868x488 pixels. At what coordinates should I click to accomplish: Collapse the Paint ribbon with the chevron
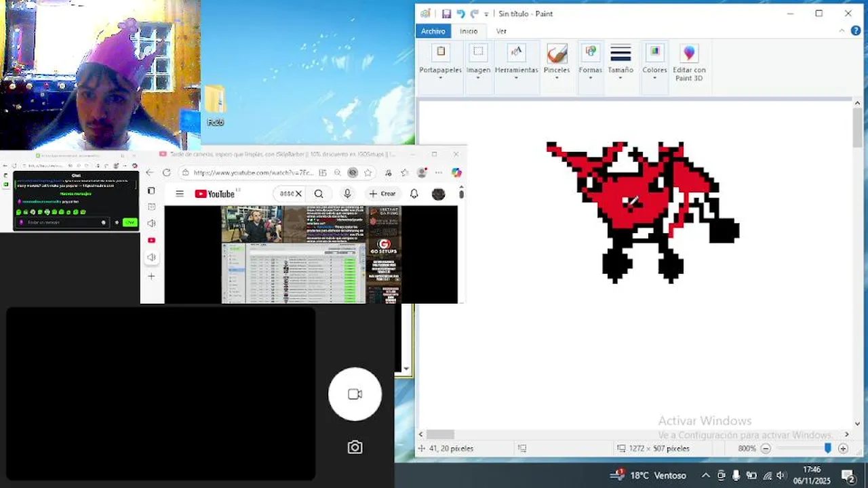[842, 31]
